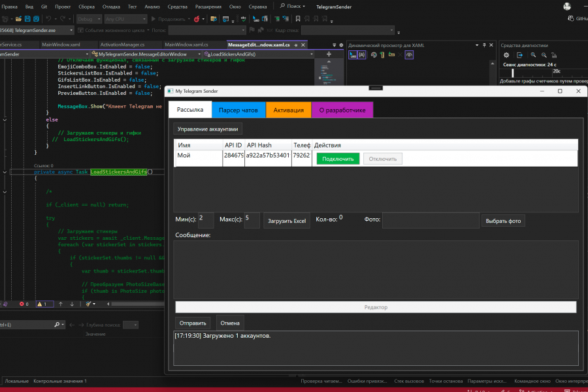Click the Save All icon in toolbar
Viewport: 588px width, 392px height.
[36, 19]
